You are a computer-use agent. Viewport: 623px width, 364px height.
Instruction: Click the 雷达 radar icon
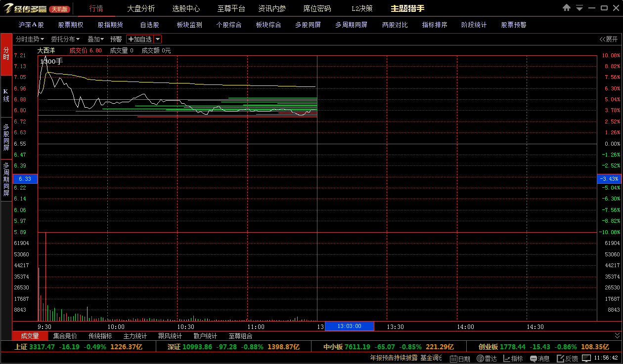[x=480, y=359]
